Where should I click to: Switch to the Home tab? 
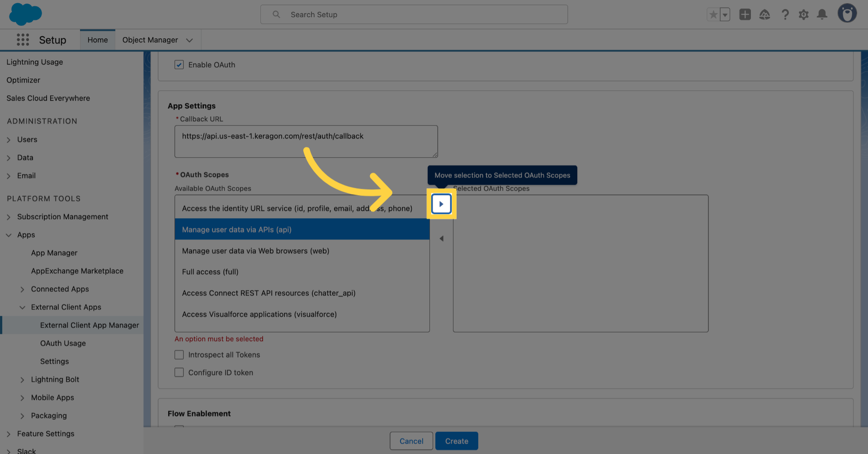(x=98, y=40)
